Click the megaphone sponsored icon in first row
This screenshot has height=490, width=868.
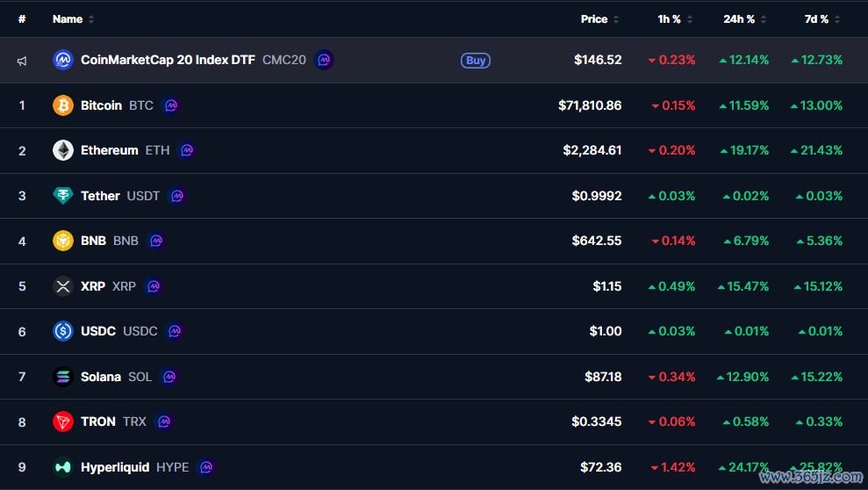[22, 61]
